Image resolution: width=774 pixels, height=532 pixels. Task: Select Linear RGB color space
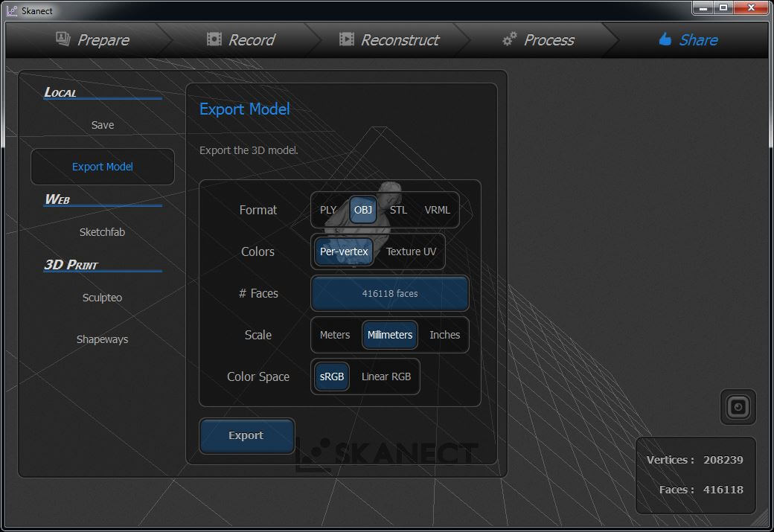coord(386,376)
